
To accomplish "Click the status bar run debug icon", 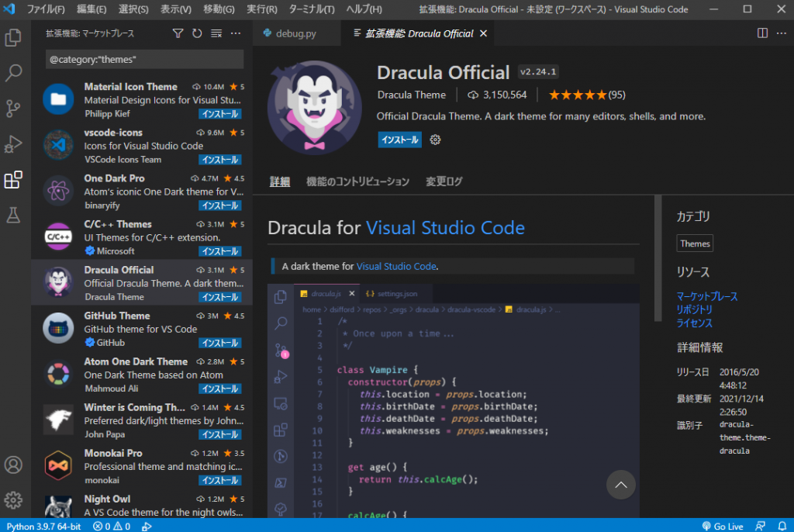I will coord(147,526).
